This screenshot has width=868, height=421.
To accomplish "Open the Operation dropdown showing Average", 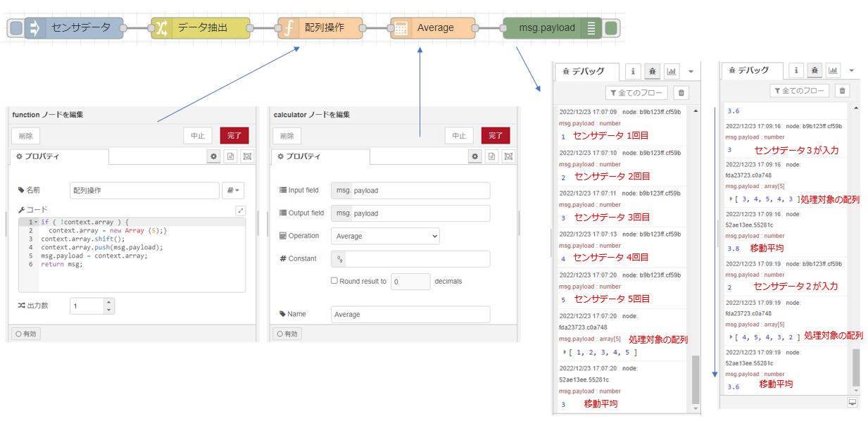I will coord(385,236).
